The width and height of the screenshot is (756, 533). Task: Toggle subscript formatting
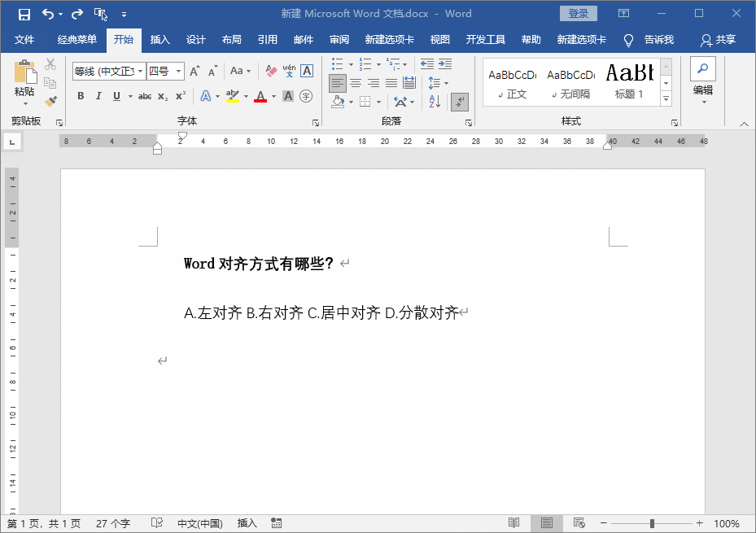pos(163,96)
